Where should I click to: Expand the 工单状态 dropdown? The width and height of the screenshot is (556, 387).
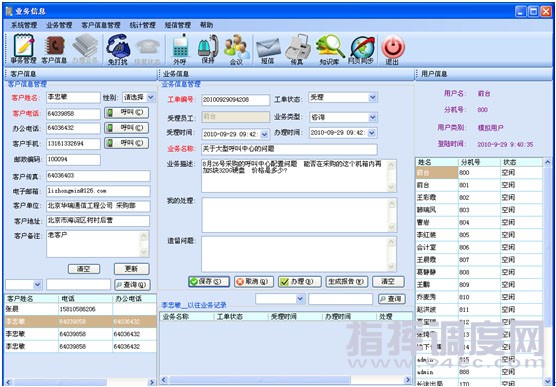point(372,97)
